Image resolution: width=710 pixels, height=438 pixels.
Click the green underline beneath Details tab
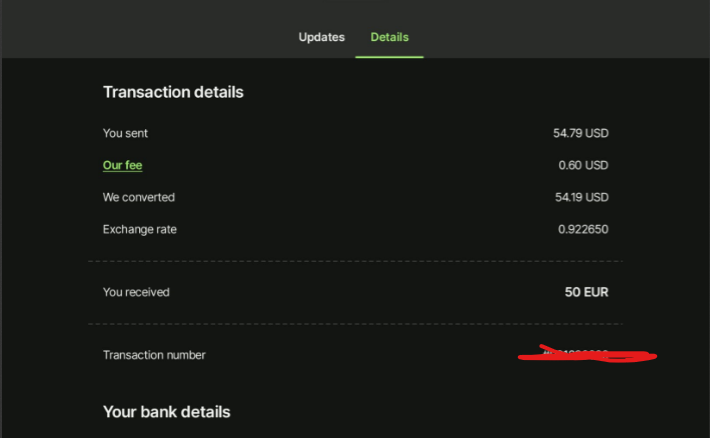pyautogui.click(x=389, y=56)
